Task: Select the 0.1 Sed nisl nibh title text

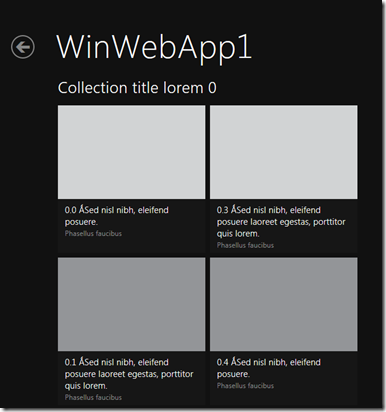Action: click(x=129, y=374)
